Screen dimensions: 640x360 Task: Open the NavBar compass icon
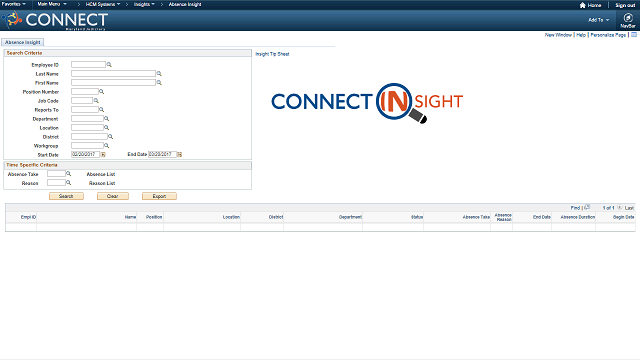pos(628,18)
